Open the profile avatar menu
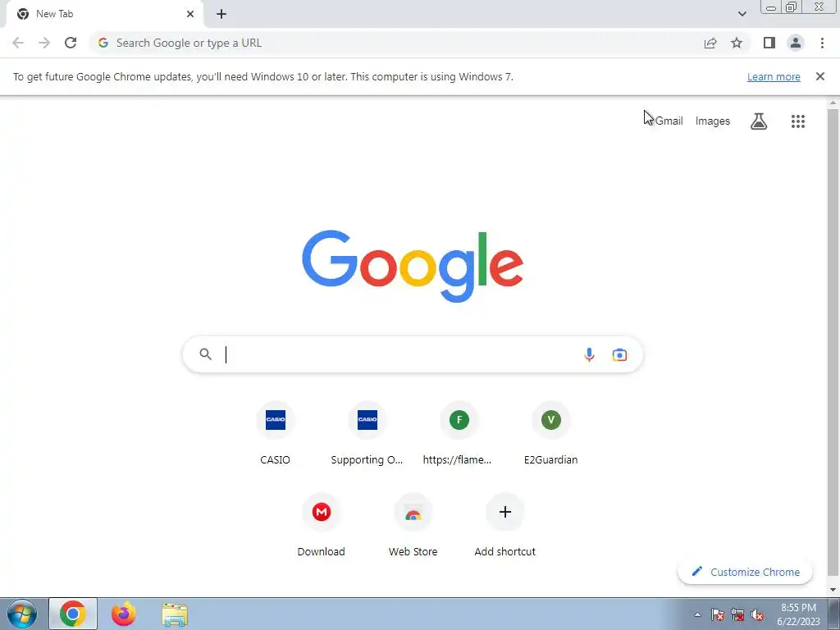840x630 pixels. pyautogui.click(x=796, y=43)
